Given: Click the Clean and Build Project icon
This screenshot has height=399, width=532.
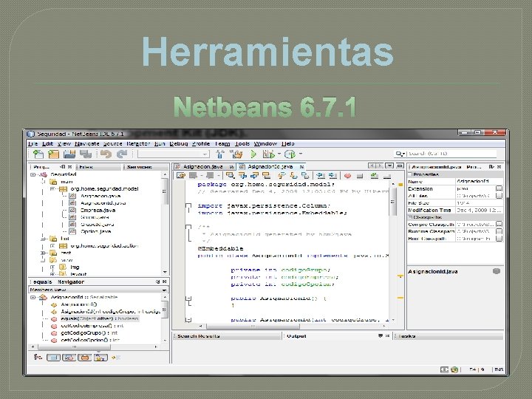Looking at the screenshot, I should (236, 154).
